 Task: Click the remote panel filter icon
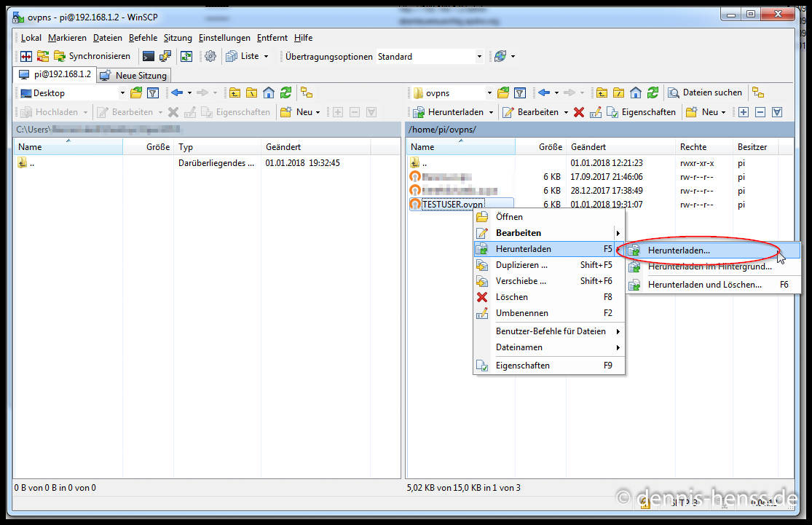point(520,93)
